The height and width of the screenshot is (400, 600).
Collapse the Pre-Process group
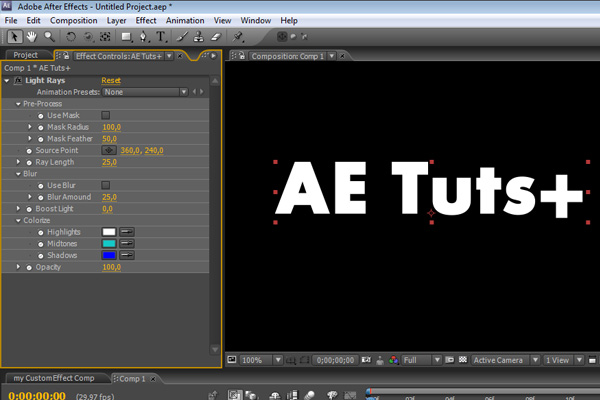(x=18, y=104)
